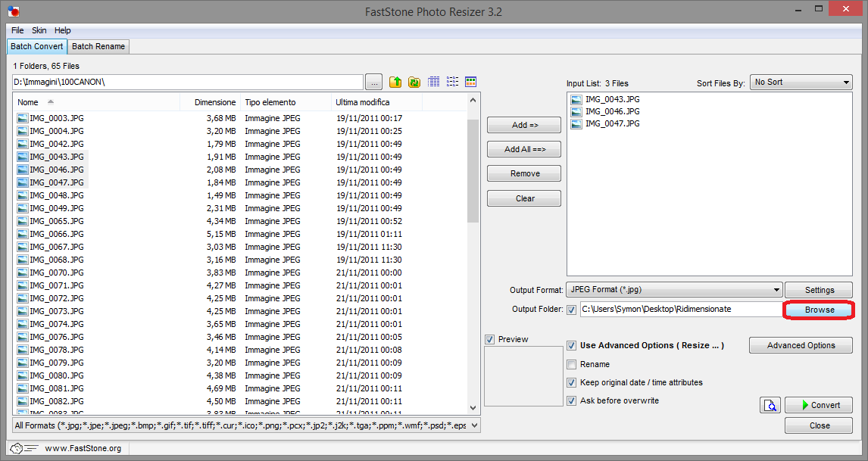
Task: Select the file name IMG_0080.JPG
Action: (x=57, y=375)
